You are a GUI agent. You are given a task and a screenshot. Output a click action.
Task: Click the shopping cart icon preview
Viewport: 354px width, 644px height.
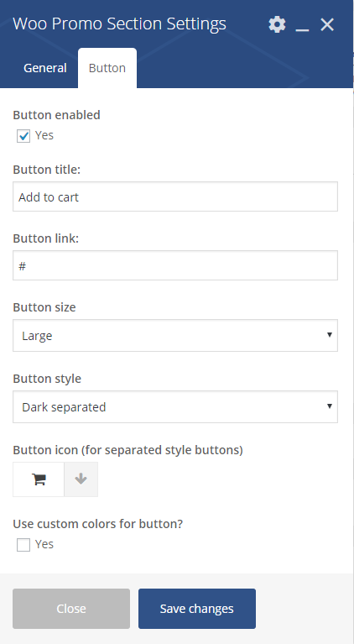click(39, 479)
